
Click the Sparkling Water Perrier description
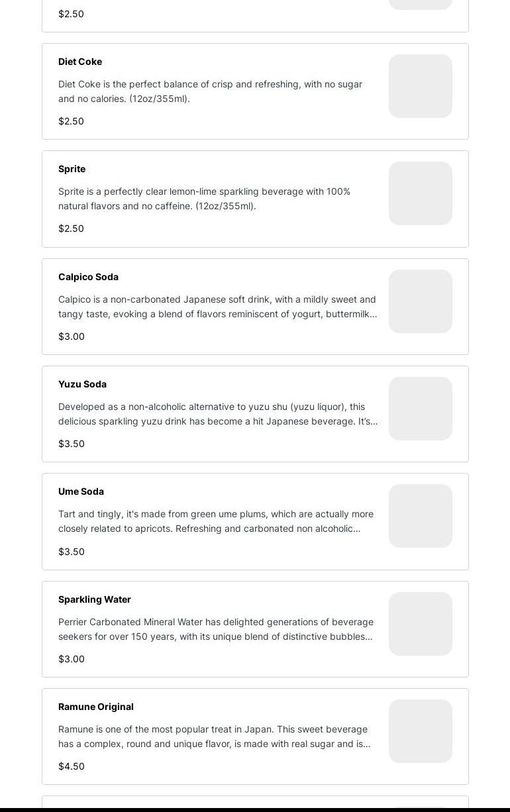click(x=216, y=629)
